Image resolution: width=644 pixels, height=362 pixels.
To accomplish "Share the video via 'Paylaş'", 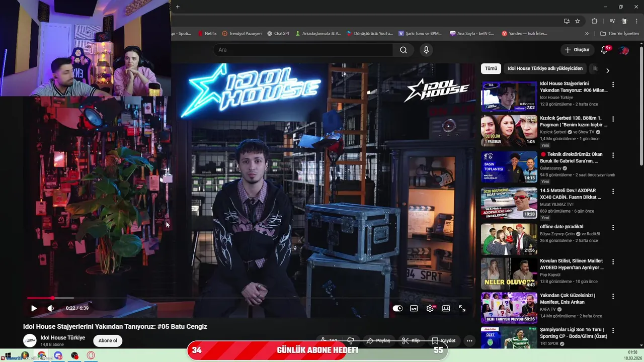I will (378, 340).
